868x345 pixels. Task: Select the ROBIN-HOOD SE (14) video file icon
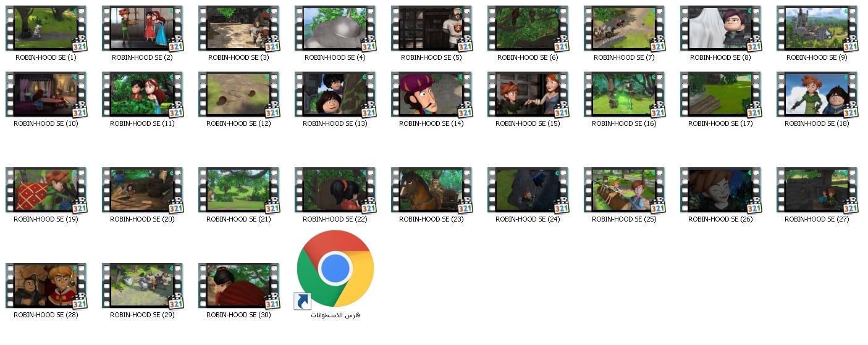click(x=431, y=94)
